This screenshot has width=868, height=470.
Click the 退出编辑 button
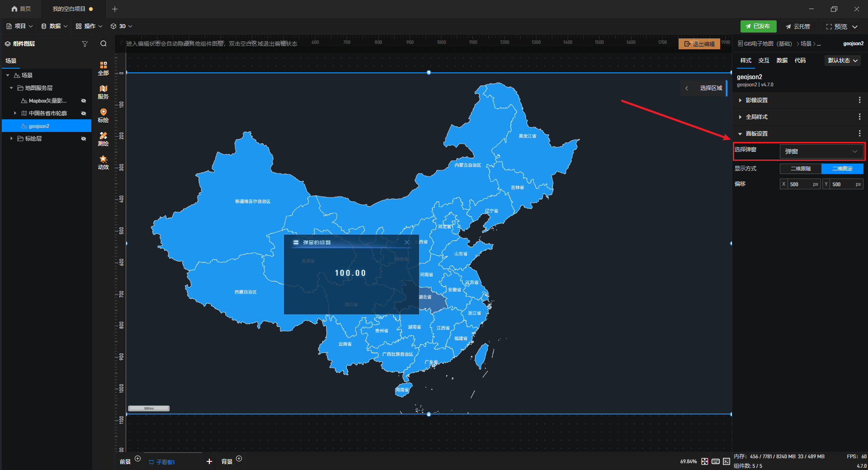point(699,44)
